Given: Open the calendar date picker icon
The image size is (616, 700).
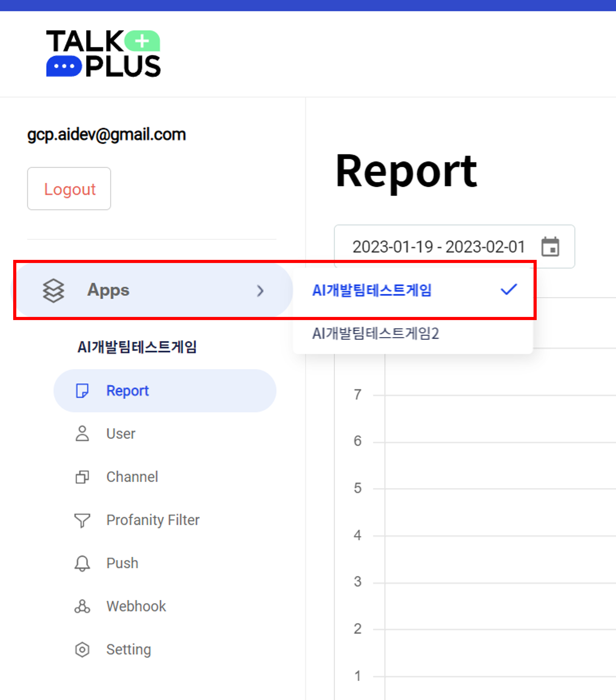Looking at the screenshot, I should [550, 247].
